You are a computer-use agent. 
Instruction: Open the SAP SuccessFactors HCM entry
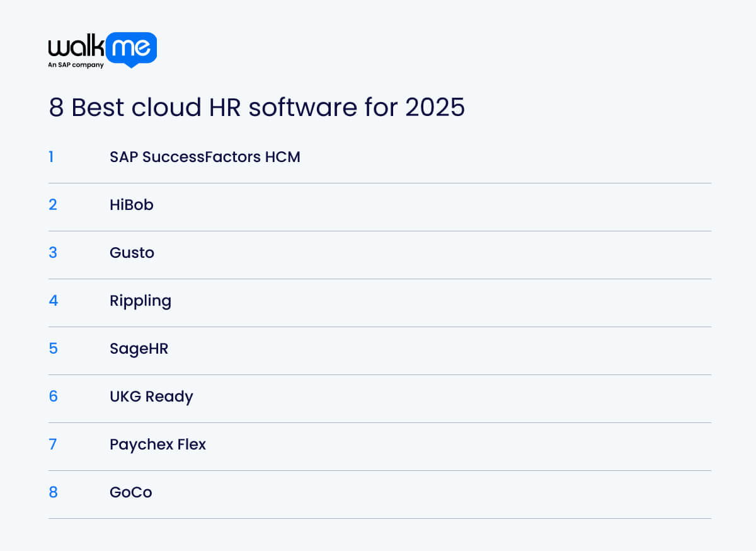(205, 157)
